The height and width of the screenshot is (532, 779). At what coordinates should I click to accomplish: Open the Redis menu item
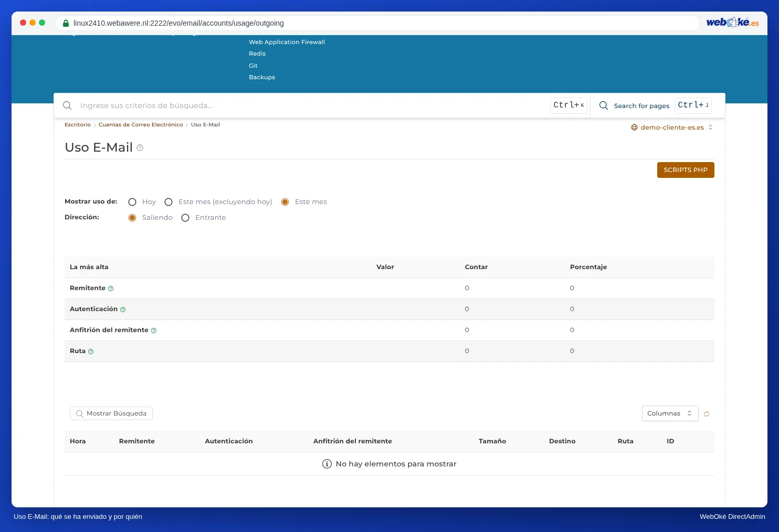pyautogui.click(x=257, y=54)
